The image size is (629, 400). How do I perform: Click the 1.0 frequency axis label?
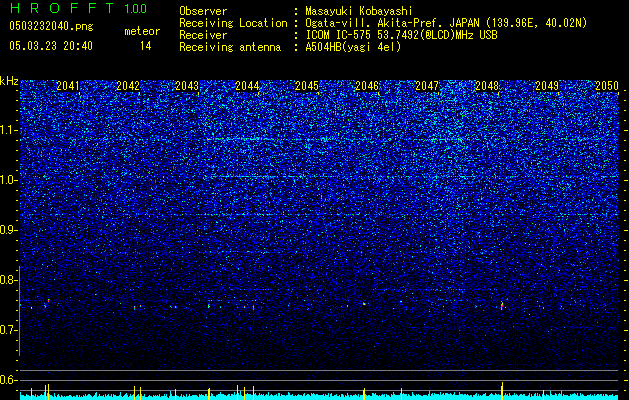(x=9, y=180)
